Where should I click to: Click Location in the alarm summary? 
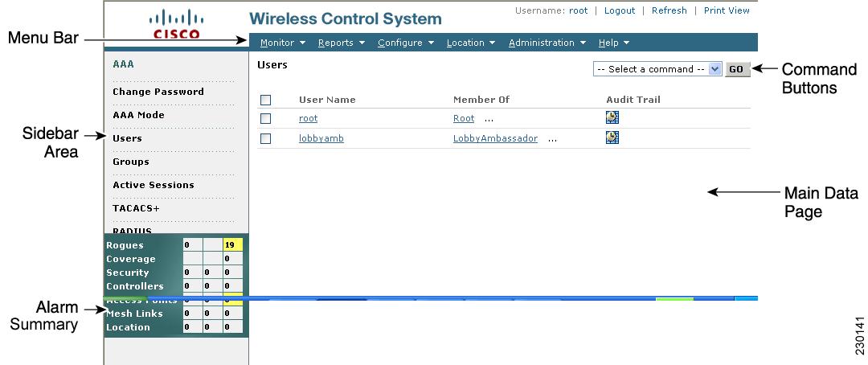(128, 327)
